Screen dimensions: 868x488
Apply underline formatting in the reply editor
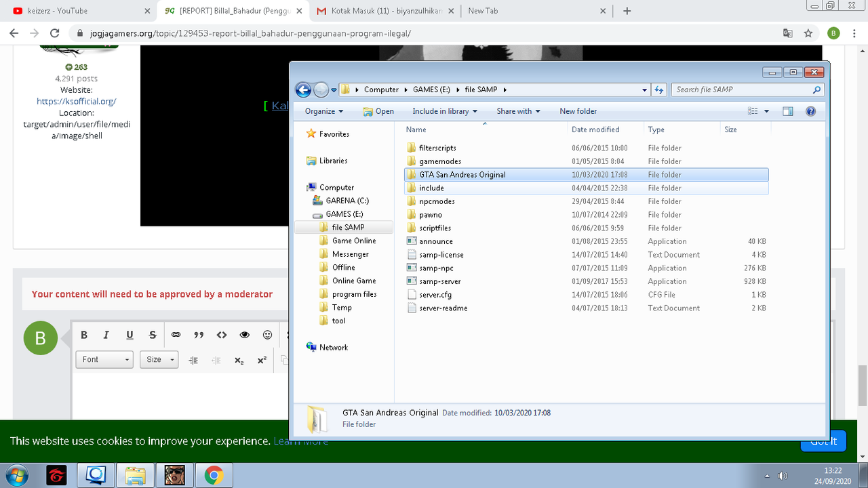coord(130,335)
